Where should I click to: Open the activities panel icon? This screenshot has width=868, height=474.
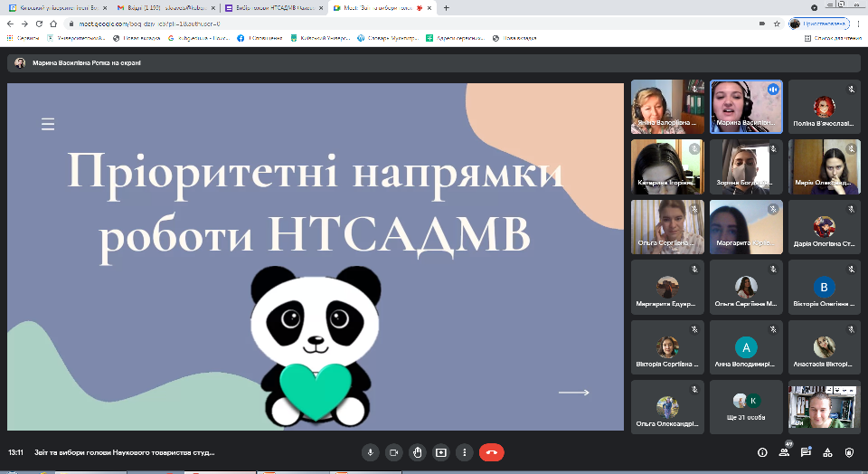(827, 451)
